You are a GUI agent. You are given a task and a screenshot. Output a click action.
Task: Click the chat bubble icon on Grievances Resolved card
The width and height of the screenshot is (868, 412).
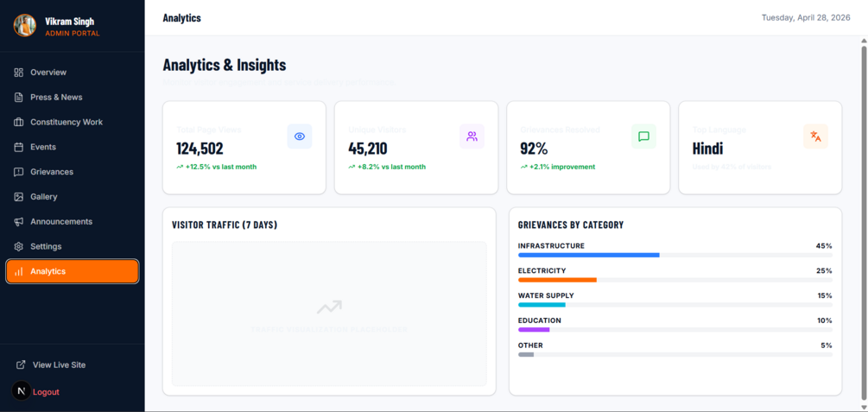[643, 136]
